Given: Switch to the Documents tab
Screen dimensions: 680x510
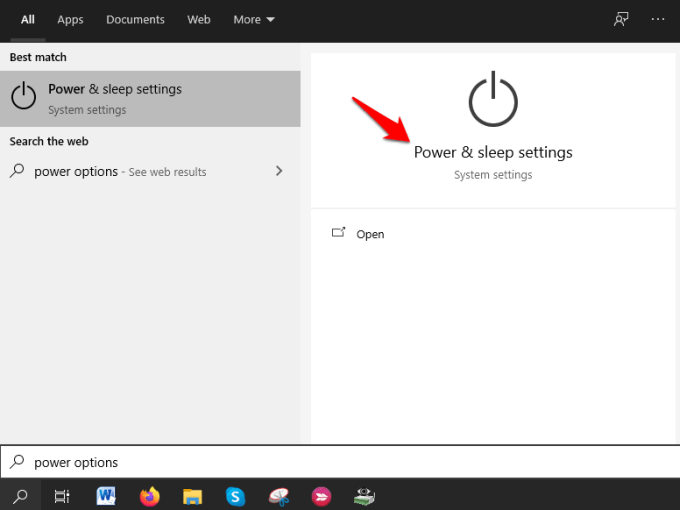Looking at the screenshot, I should (x=135, y=20).
